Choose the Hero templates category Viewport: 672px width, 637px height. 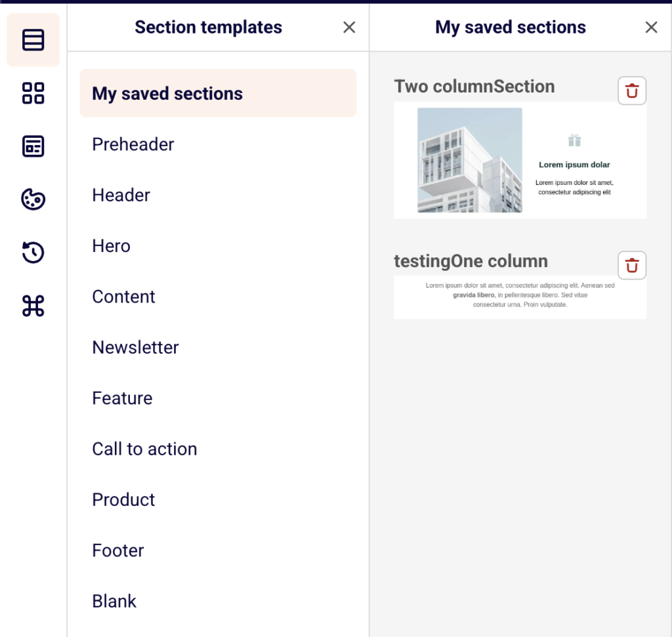click(218, 246)
